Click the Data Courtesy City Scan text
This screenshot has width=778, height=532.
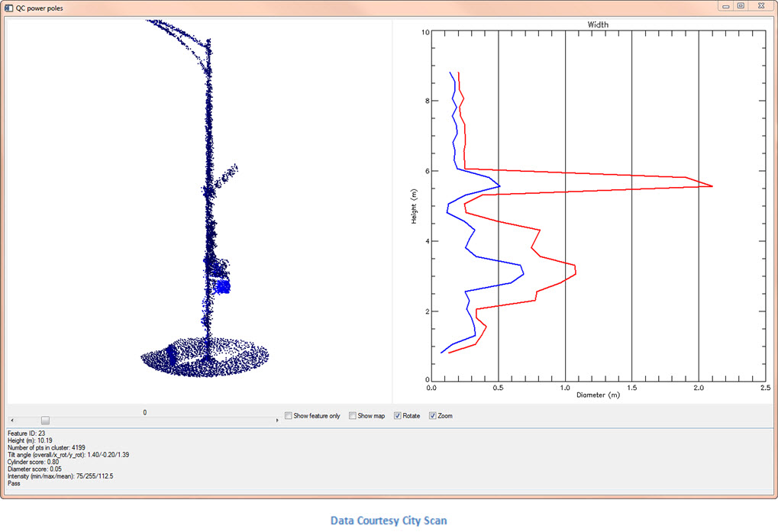389,521
